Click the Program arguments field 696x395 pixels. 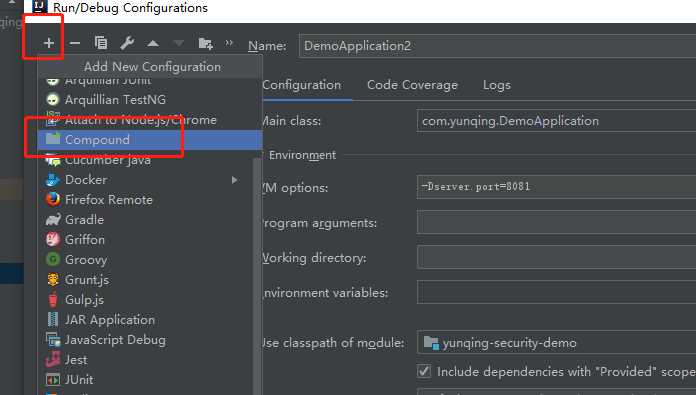[x=556, y=222]
